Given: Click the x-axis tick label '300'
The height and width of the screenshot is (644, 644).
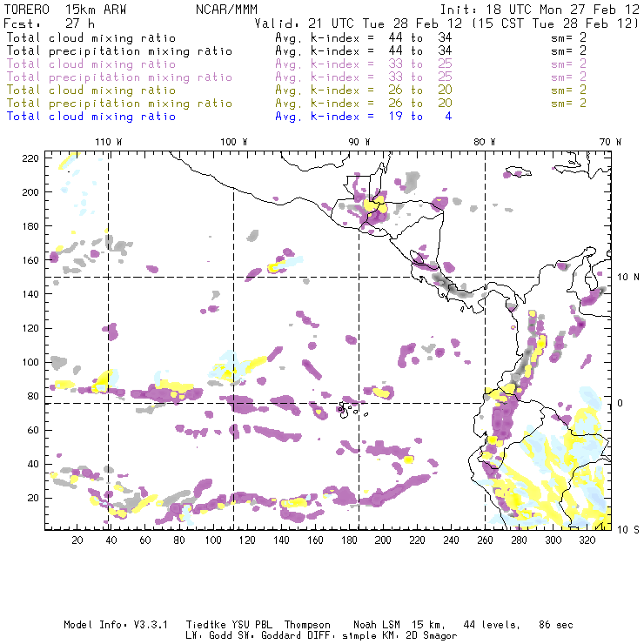Looking at the screenshot, I should pos(553,540).
